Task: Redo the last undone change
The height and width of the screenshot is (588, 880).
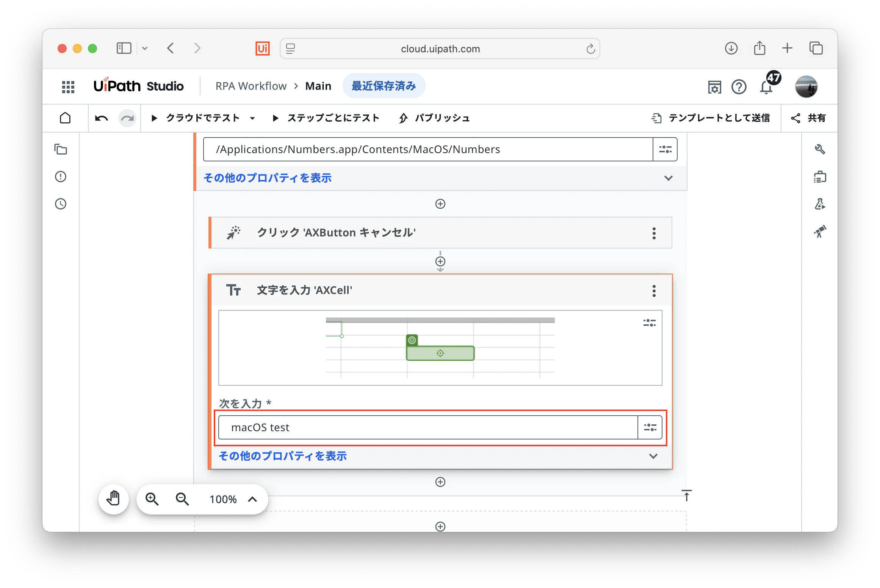Action: (x=127, y=118)
